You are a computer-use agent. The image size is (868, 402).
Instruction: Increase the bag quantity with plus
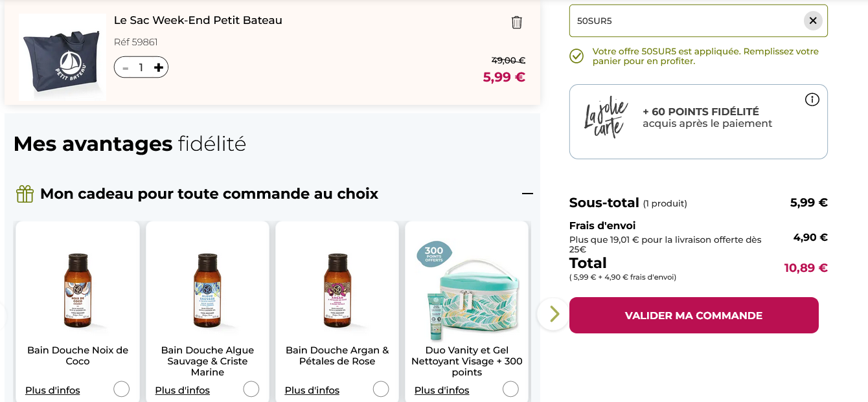pyautogui.click(x=157, y=67)
